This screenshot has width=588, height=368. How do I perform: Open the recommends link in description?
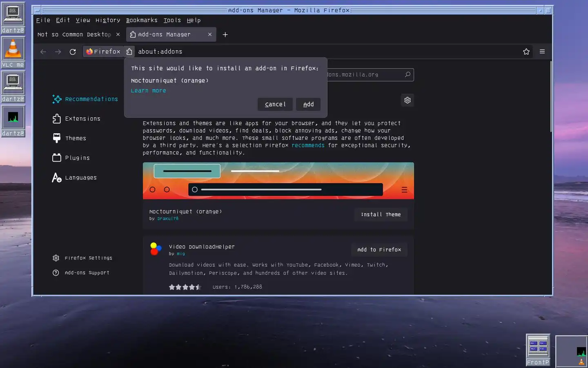308,145
